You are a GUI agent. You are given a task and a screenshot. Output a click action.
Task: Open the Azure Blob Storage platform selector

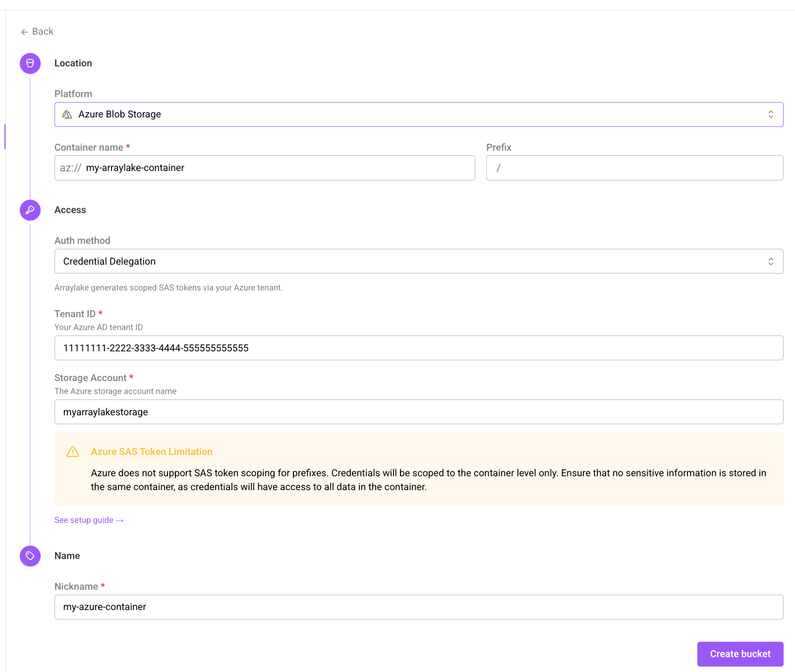(x=419, y=114)
